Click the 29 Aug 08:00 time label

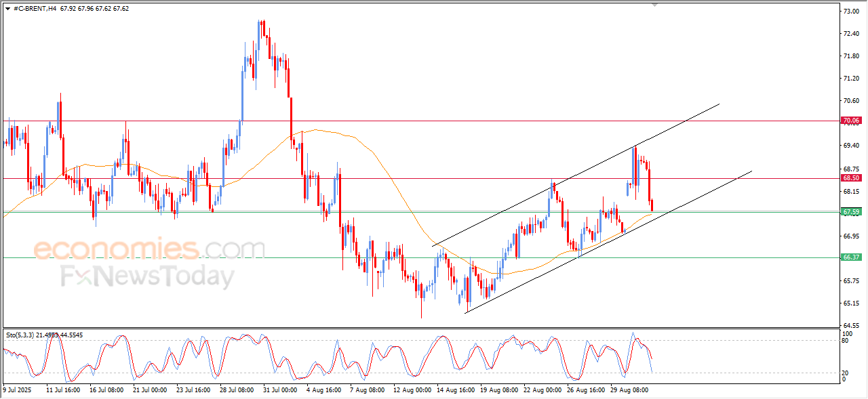(629, 390)
